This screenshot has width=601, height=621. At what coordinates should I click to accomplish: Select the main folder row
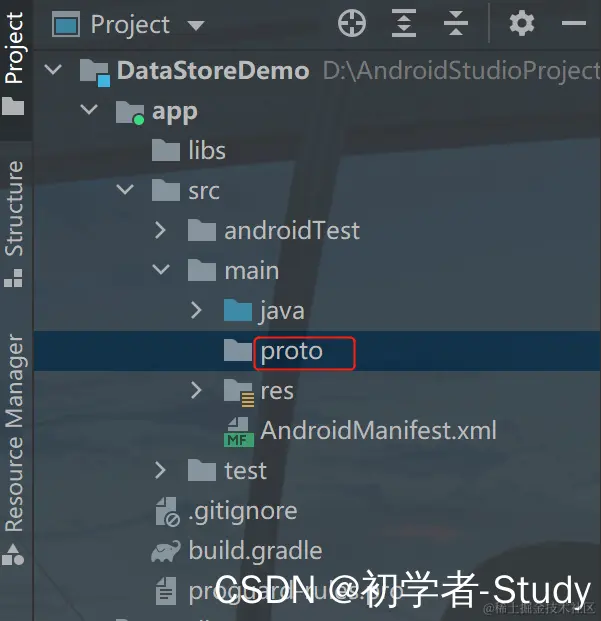[317, 270]
